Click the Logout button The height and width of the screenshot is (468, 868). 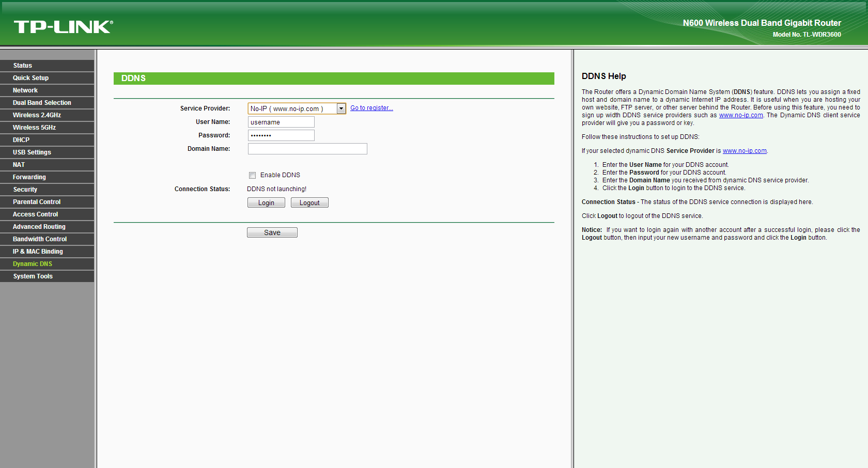[x=309, y=202]
